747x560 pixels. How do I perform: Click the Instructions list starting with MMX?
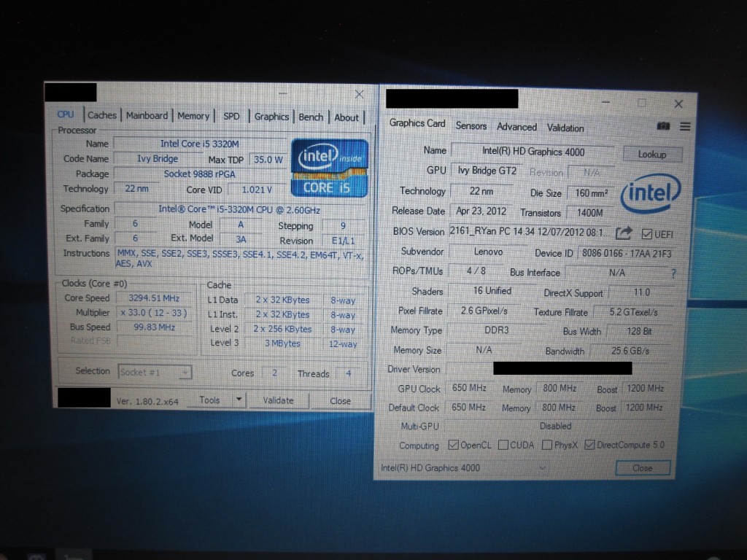pos(240,259)
